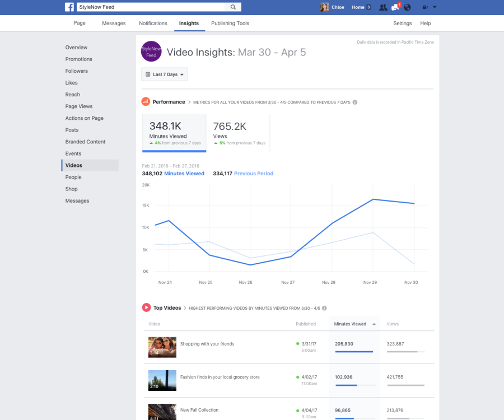Click the globe notifications icon
The height and width of the screenshot is (420, 504).
(x=407, y=7)
